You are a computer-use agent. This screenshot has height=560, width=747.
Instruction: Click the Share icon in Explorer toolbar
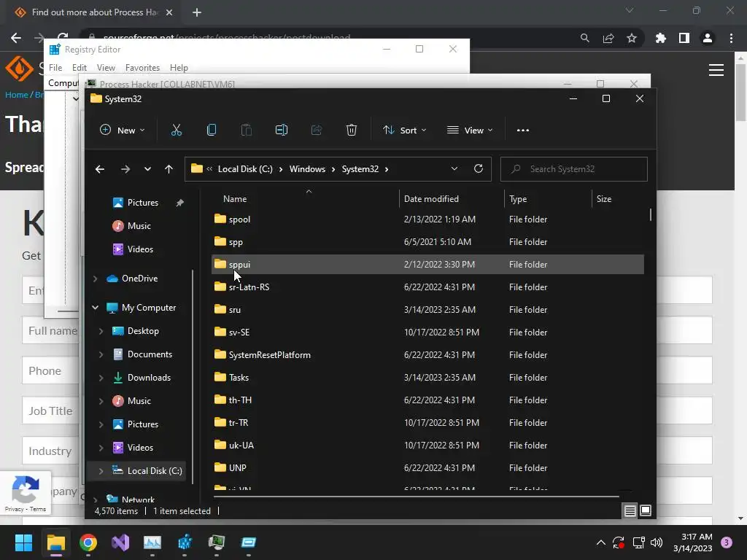coord(317,130)
